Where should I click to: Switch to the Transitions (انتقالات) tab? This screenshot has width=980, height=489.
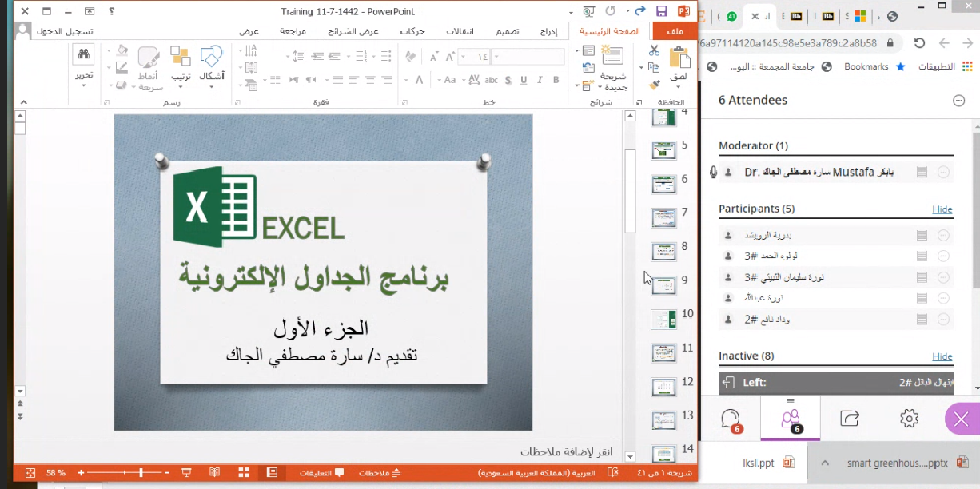[460, 31]
